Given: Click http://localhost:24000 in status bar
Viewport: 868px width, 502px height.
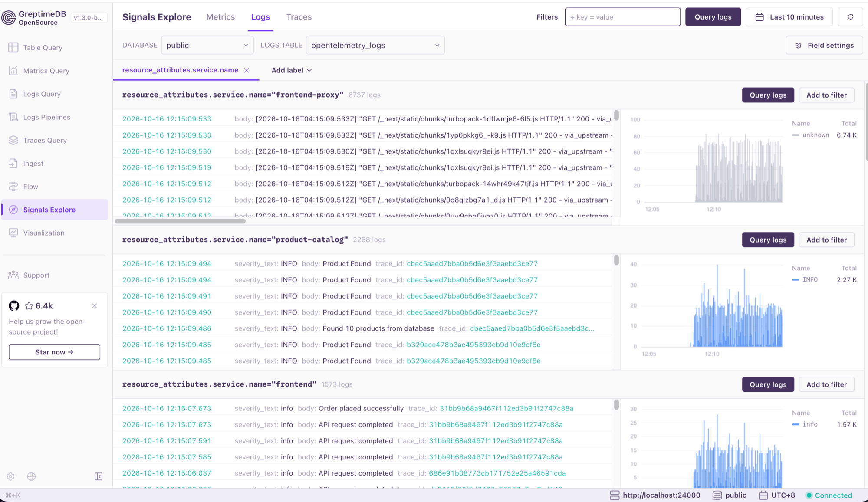Looking at the screenshot, I should tap(661, 495).
